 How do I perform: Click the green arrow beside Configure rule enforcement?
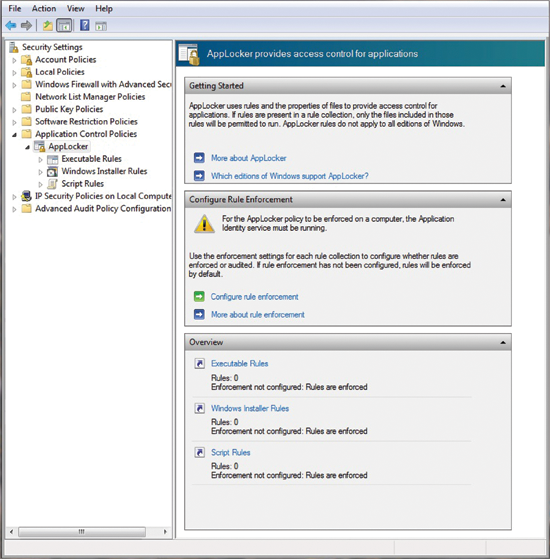[x=199, y=296]
